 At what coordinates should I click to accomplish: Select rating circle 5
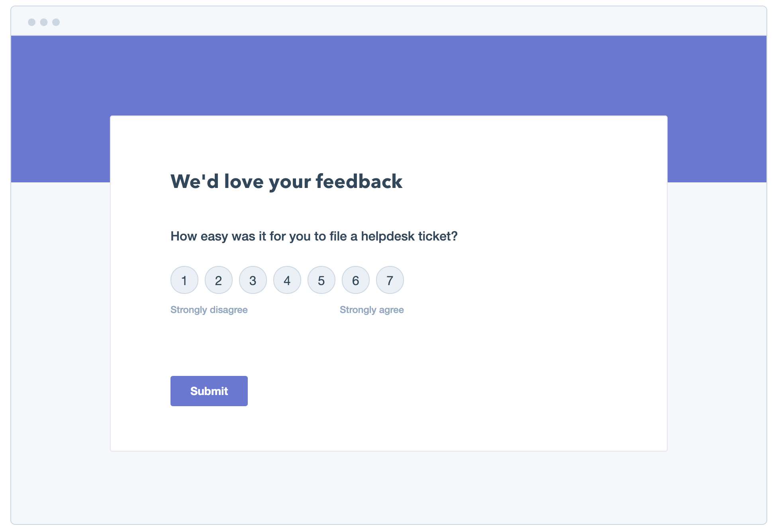coord(321,280)
